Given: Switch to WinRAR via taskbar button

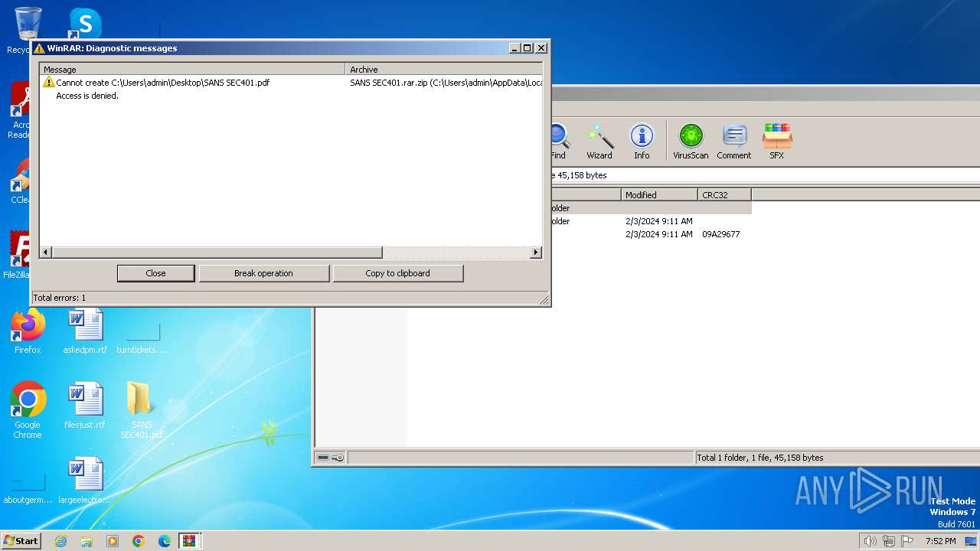Looking at the screenshot, I should pyautogui.click(x=190, y=541).
